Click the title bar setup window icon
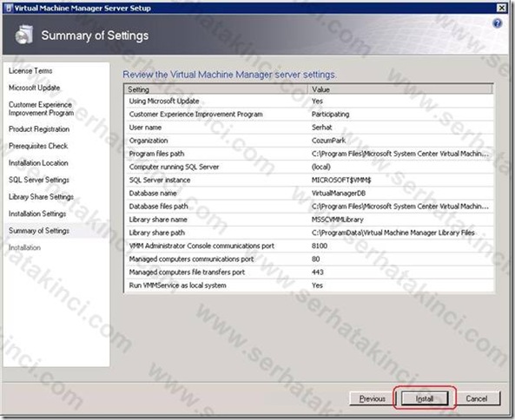515x420 pixels. point(10,8)
